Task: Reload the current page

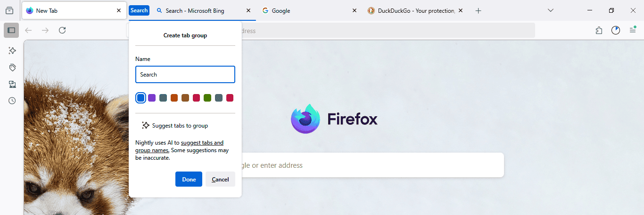Action: coord(62,30)
